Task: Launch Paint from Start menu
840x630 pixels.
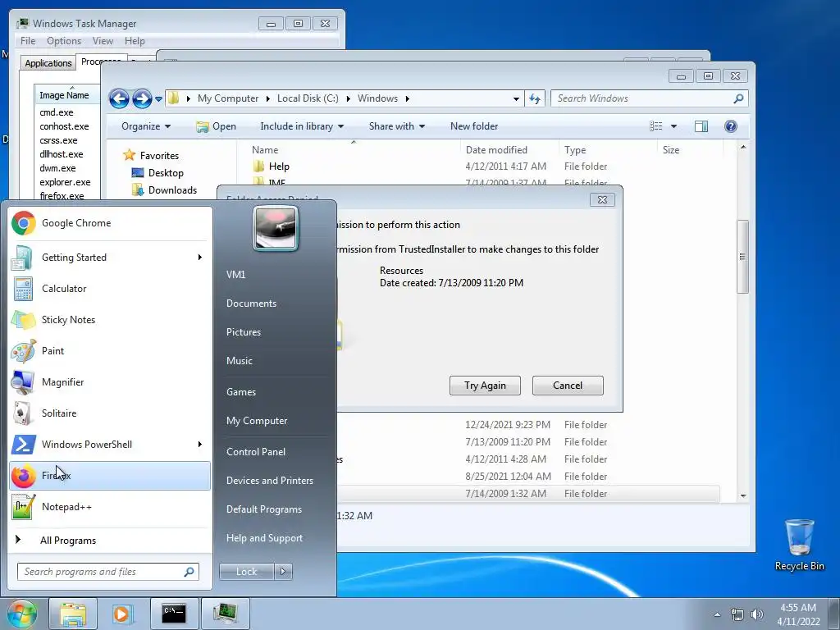Action: click(110, 351)
